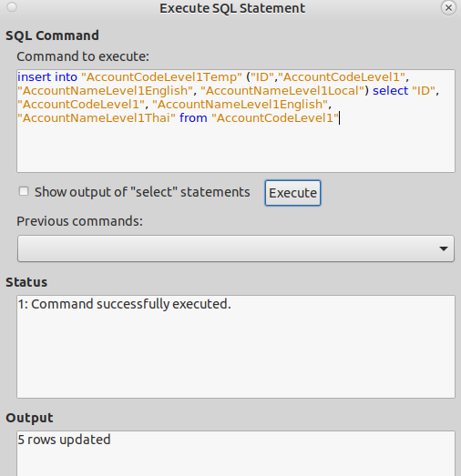The image size is (461, 476).
Task: Click the 'Show output of "select" statements' label
Action: point(142,192)
